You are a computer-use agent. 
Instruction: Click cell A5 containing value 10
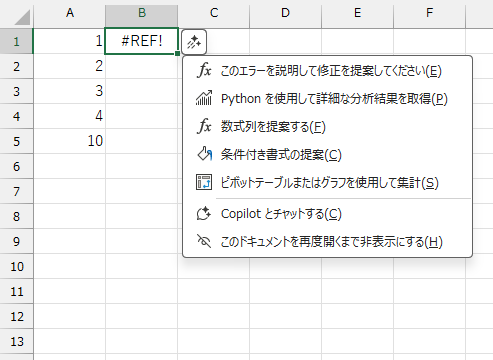pos(69,141)
